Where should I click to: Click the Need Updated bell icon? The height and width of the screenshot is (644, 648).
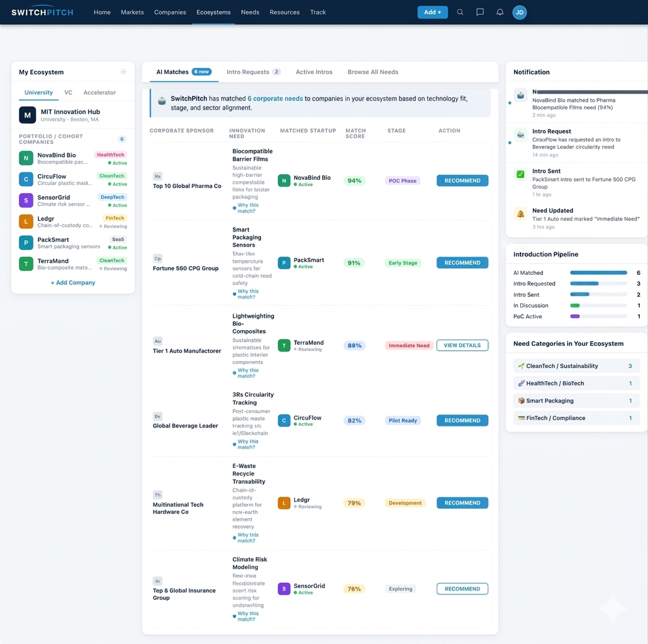click(520, 214)
